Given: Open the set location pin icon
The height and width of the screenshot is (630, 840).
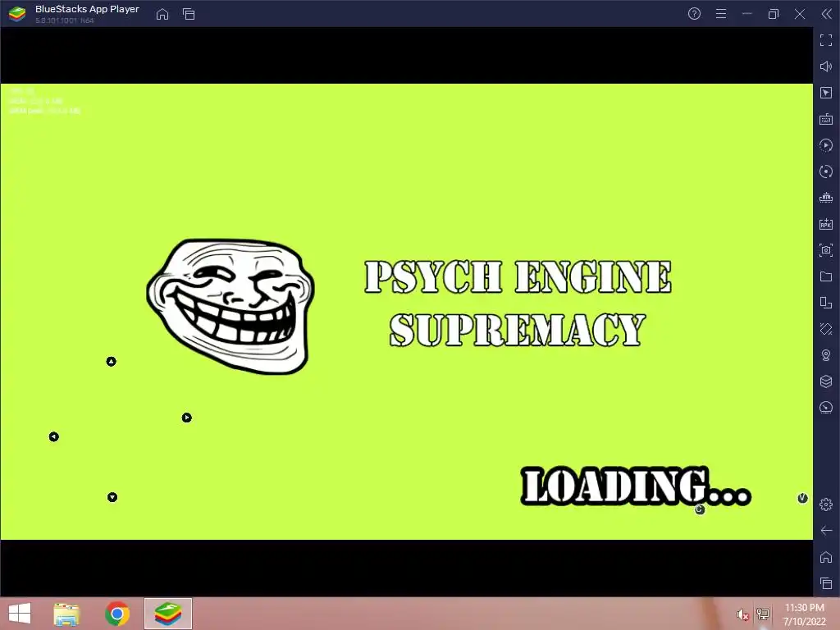Looking at the screenshot, I should [825, 355].
